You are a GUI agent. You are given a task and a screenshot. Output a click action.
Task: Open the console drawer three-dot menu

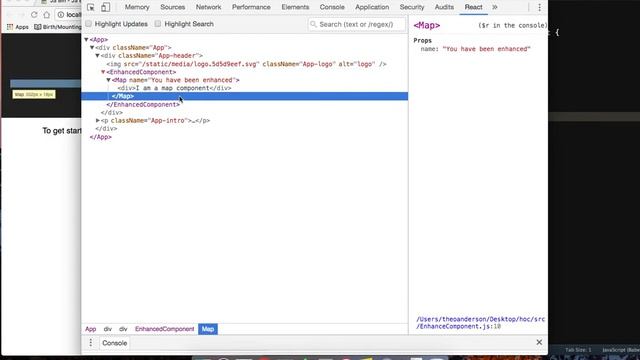pos(91,343)
